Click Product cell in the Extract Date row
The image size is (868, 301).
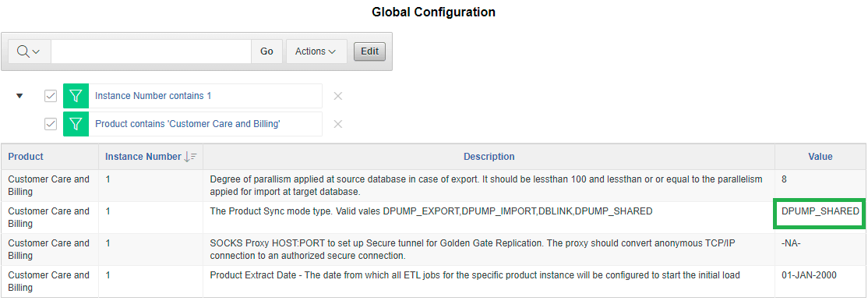(x=49, y=281)
